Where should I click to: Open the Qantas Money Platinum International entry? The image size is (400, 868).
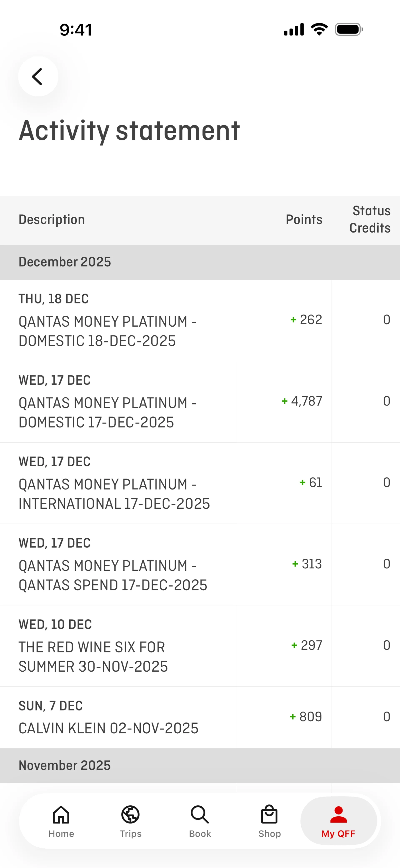tap(114, 494)
